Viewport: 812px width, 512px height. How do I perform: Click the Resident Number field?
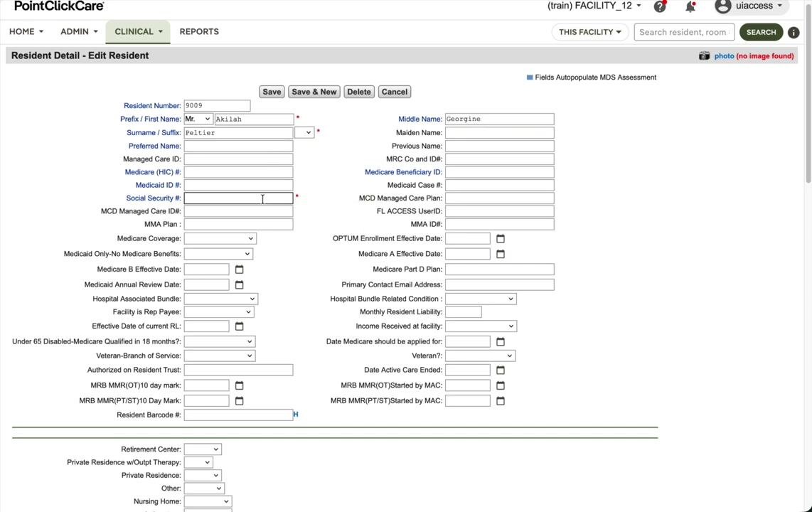click(x=217, y=106)
